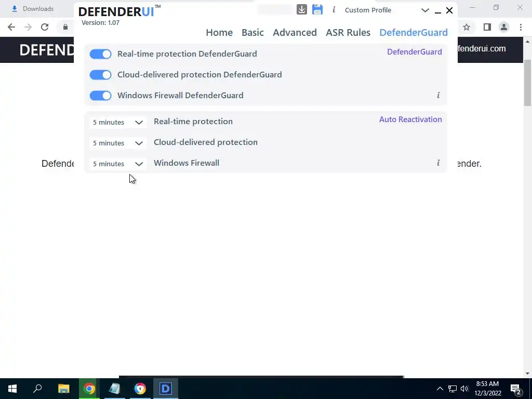The height and width of the screenshot is (399, 532).
Task: Click Chrome forward arrow
Action: click(x=28, y=27)
